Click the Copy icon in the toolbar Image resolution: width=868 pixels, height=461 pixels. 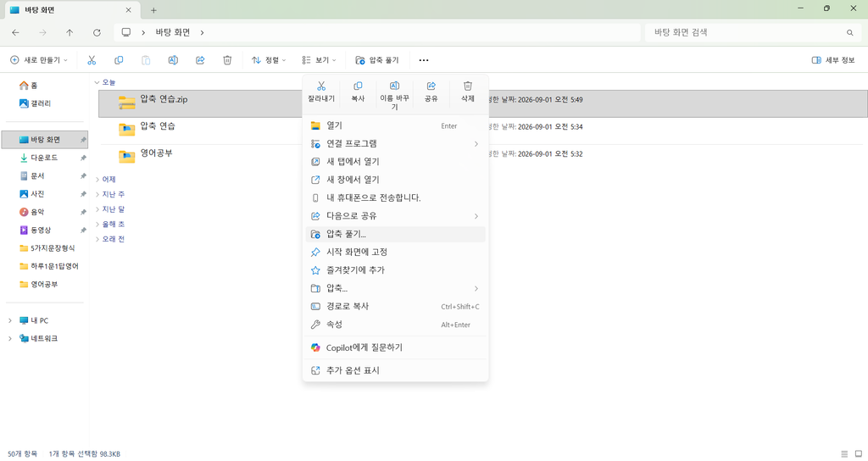pos(119,60)
